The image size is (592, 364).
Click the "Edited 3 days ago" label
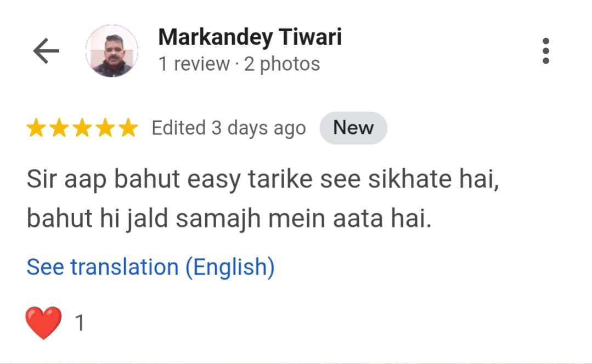tap(229, 128)
